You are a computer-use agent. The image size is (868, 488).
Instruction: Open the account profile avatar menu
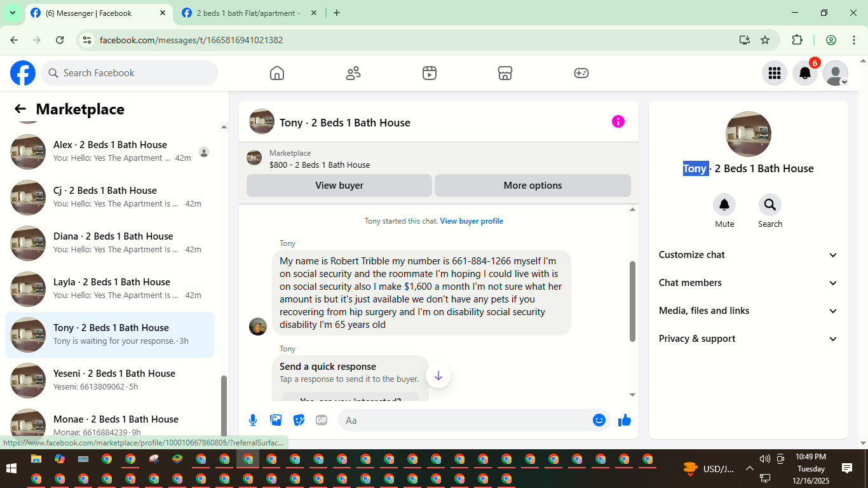click(x=836, y=73)
